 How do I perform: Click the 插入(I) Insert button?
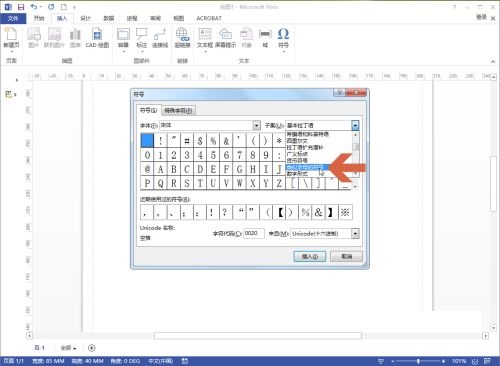click(x=310, y=256)
